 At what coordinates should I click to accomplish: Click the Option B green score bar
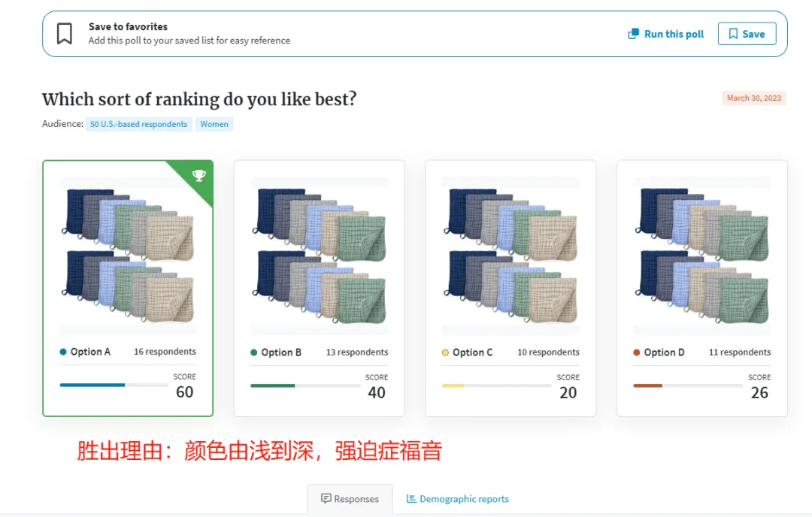272,385
